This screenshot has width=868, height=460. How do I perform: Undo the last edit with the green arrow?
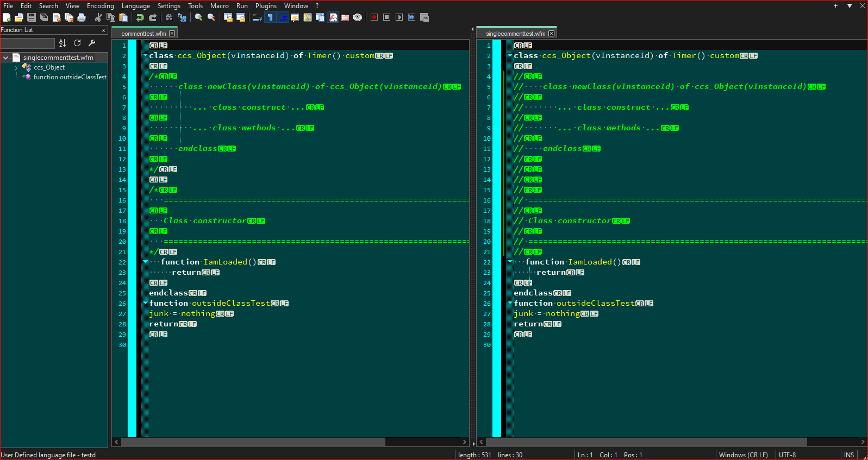pos(140,17)
